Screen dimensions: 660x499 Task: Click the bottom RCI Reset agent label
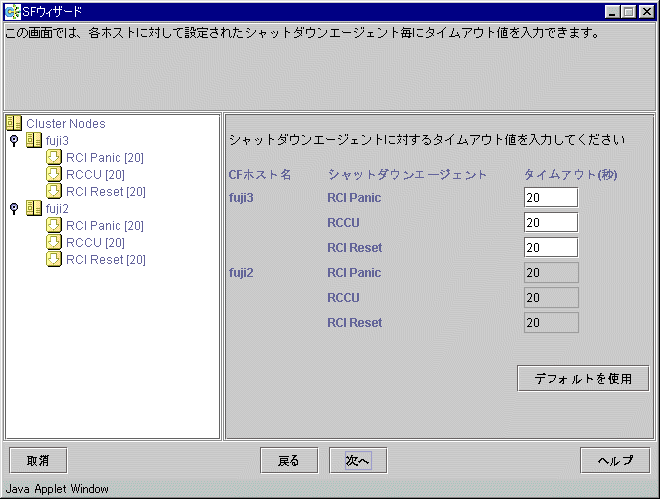pyautogui.click(x=355, y=323)
